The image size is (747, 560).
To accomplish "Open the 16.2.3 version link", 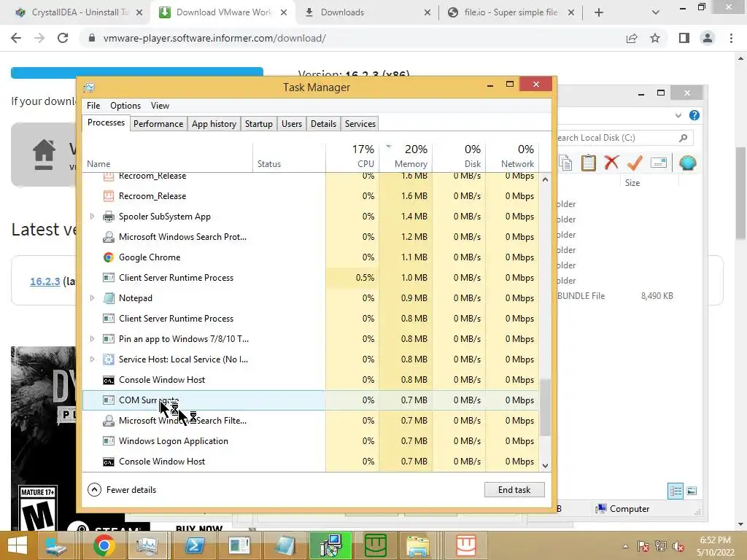I will coord(44,281).
